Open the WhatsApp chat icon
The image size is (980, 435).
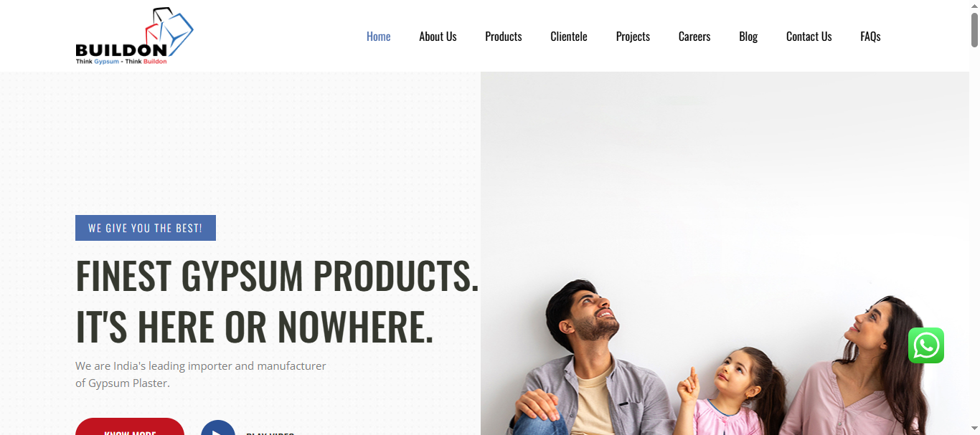coord(926,346)
